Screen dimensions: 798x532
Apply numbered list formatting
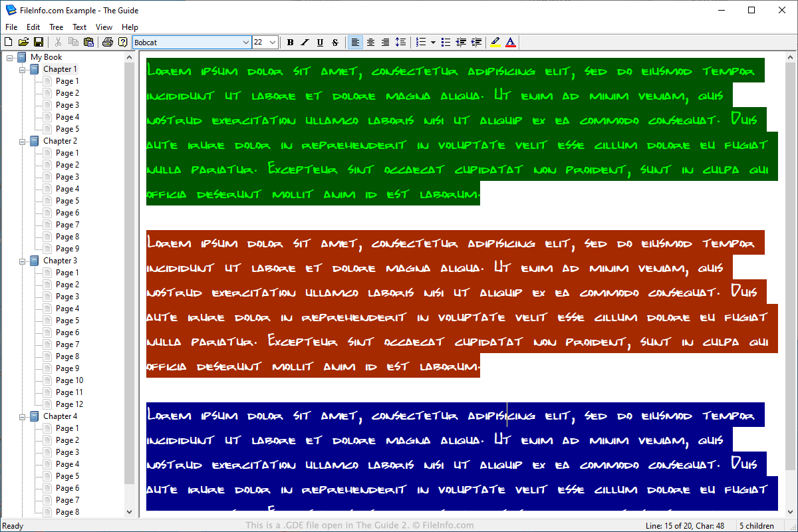420,42
